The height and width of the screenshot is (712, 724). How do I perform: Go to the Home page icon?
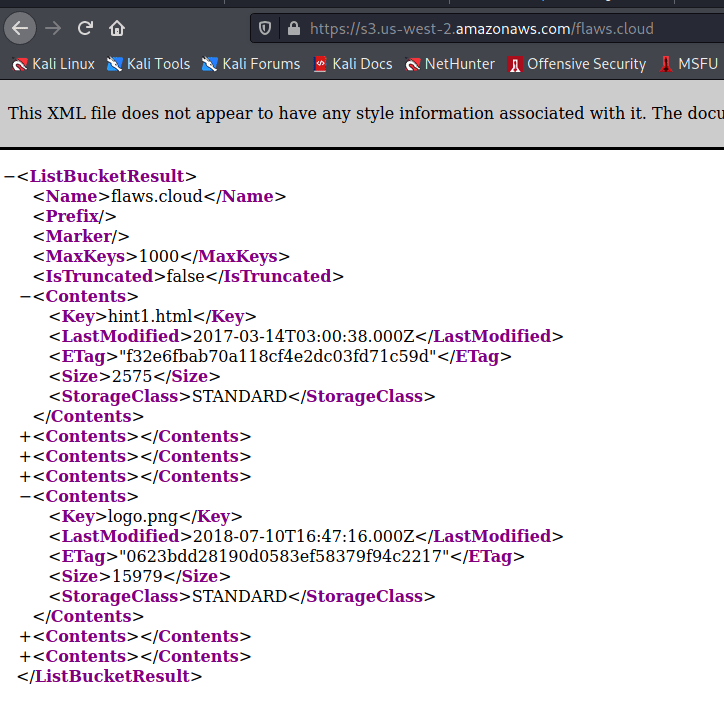coord(117,28)
